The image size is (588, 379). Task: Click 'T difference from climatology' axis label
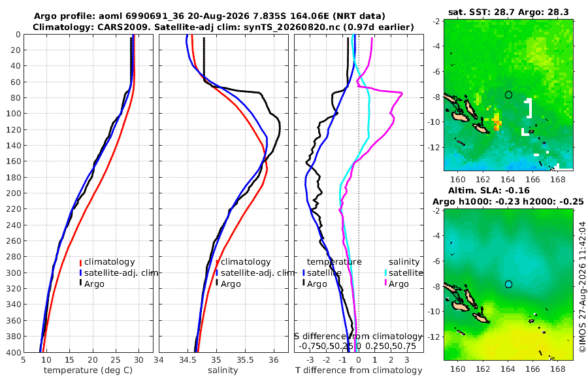pos(359,370)
